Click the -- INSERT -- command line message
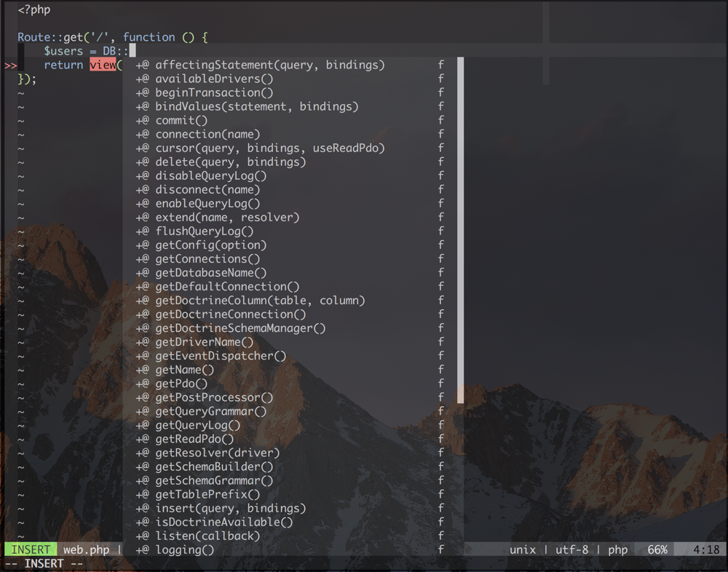 pos(44,564)
